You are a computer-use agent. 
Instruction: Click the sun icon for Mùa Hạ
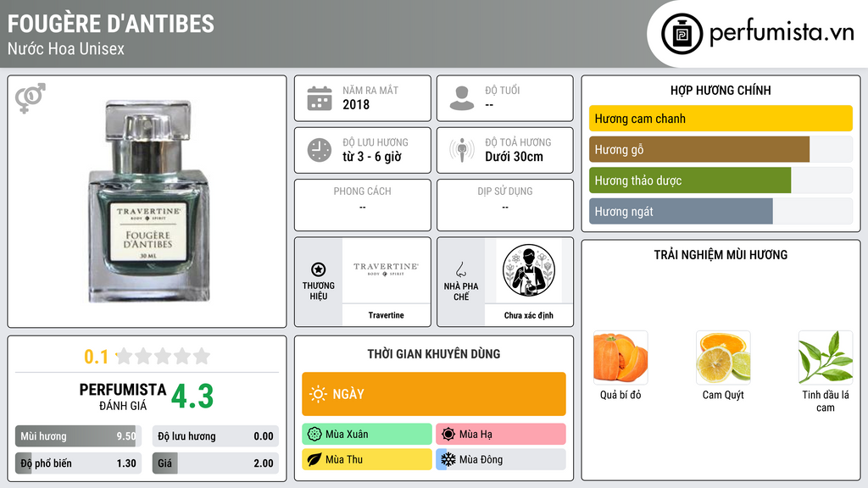coord(448,435)
